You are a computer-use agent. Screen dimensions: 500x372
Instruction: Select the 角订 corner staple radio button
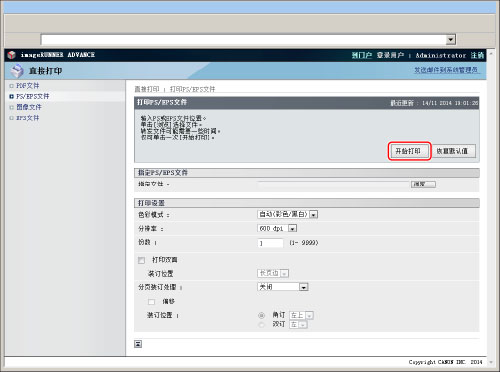[261, 315]
